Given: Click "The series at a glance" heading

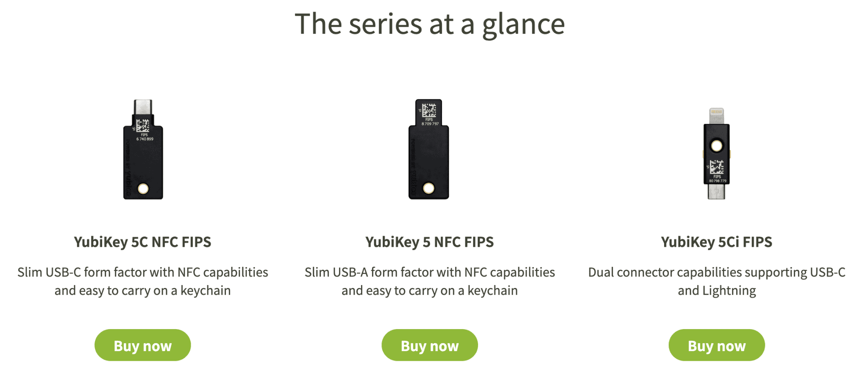Looking at the screenshot, I should [x=429, y=24].
